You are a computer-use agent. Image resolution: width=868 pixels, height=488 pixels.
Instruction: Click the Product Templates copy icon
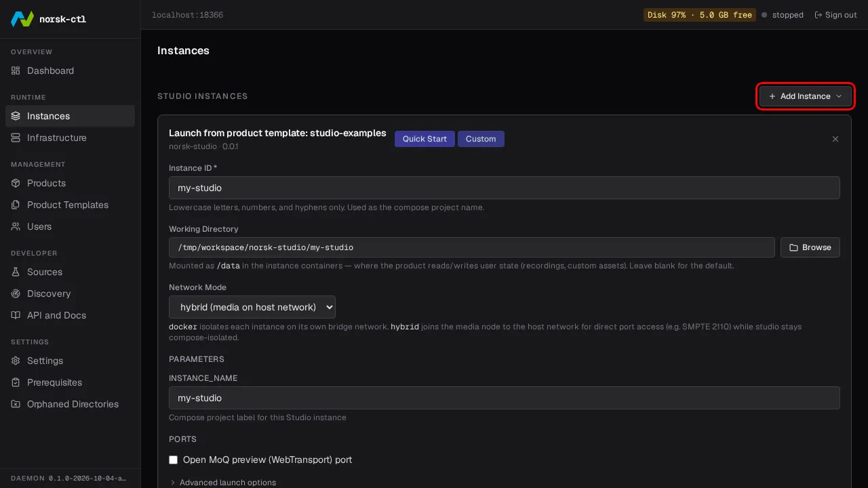coord(16,205)
